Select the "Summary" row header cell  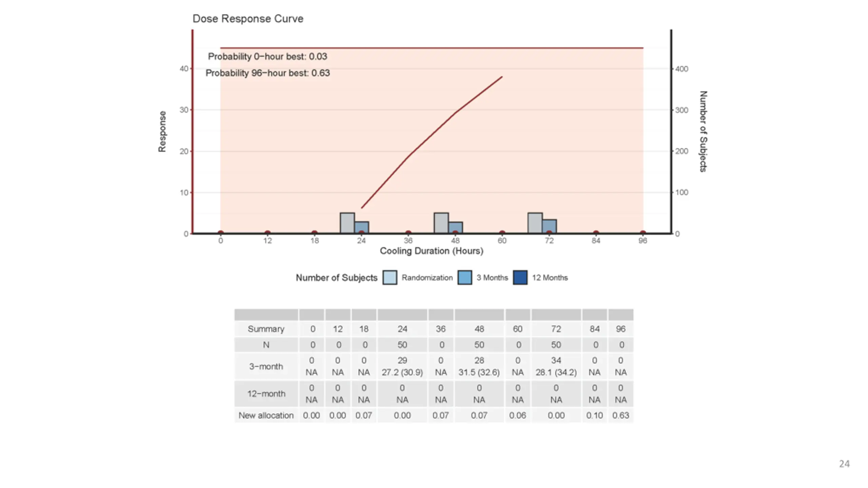[266, 329]
